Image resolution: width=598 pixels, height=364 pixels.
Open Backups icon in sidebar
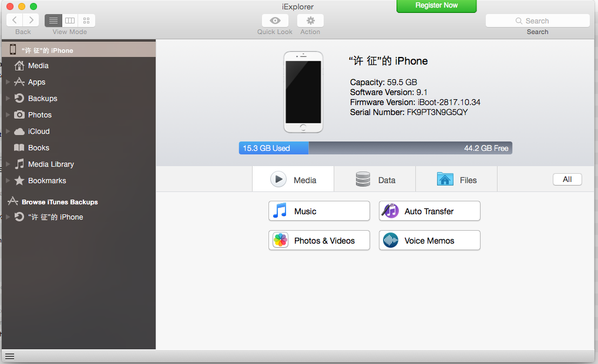[x=19, y=98]
